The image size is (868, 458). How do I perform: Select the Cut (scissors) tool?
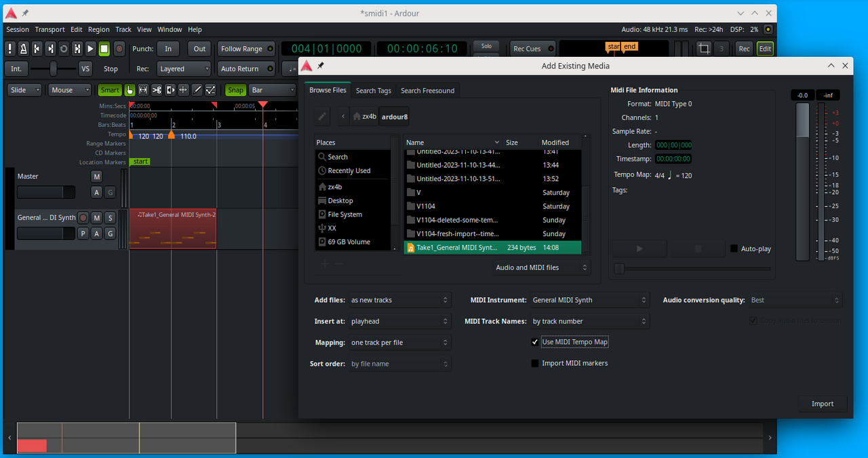(x=157, y=90)
